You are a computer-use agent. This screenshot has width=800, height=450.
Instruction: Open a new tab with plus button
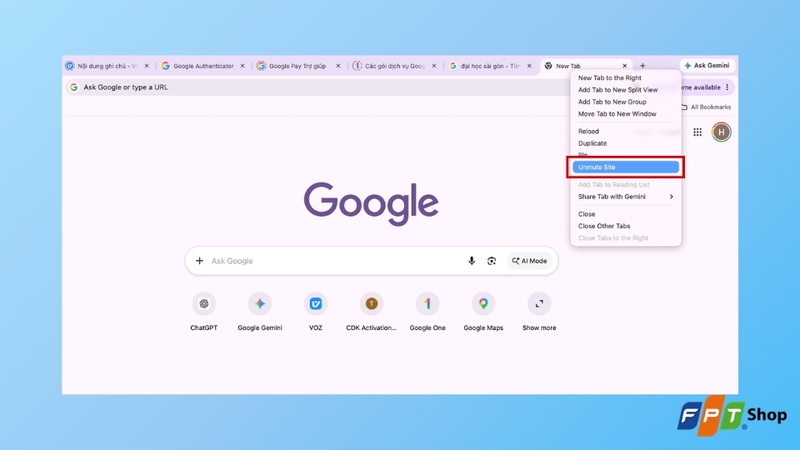(x=643, y=66)
